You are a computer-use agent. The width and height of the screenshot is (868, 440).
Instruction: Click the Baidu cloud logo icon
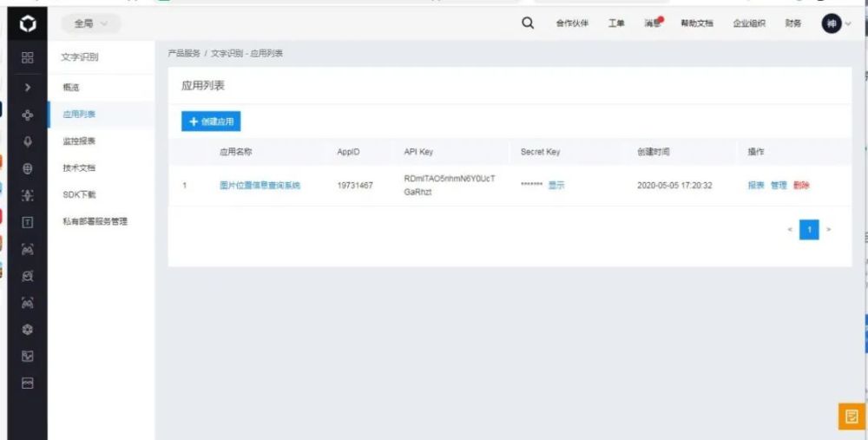pyautogui.click(x=27, y=23)
